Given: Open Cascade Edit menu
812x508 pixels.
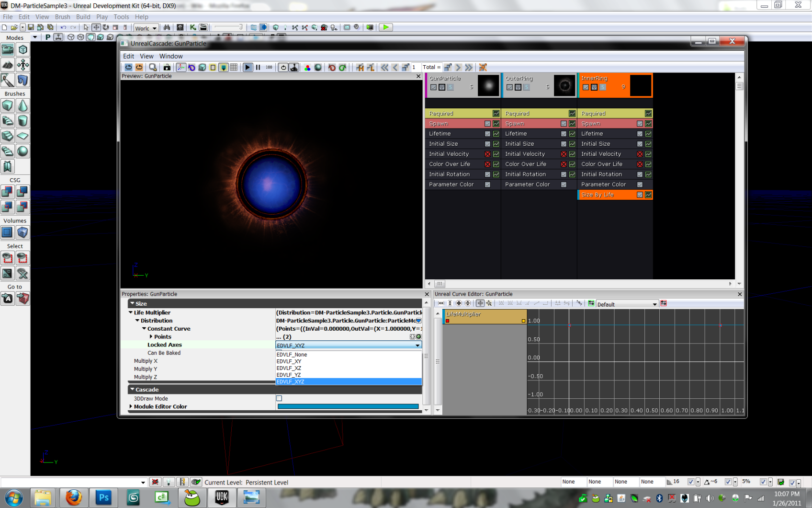Looking at the screenshot, I should [128, 56].
